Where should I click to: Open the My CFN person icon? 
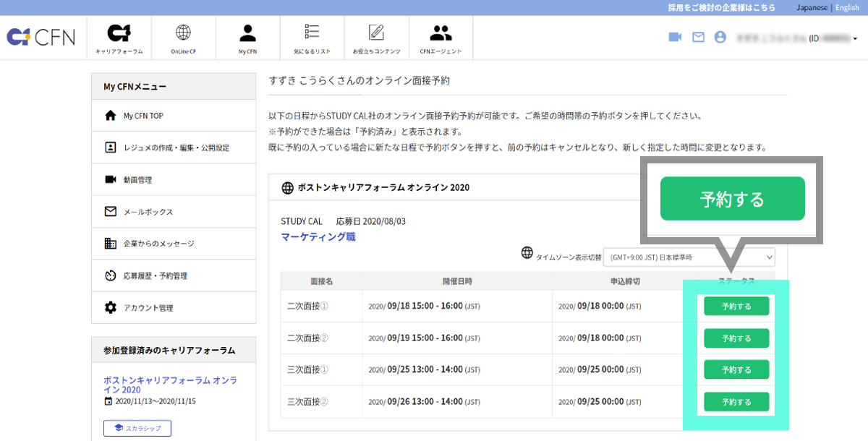click(248, 38)
